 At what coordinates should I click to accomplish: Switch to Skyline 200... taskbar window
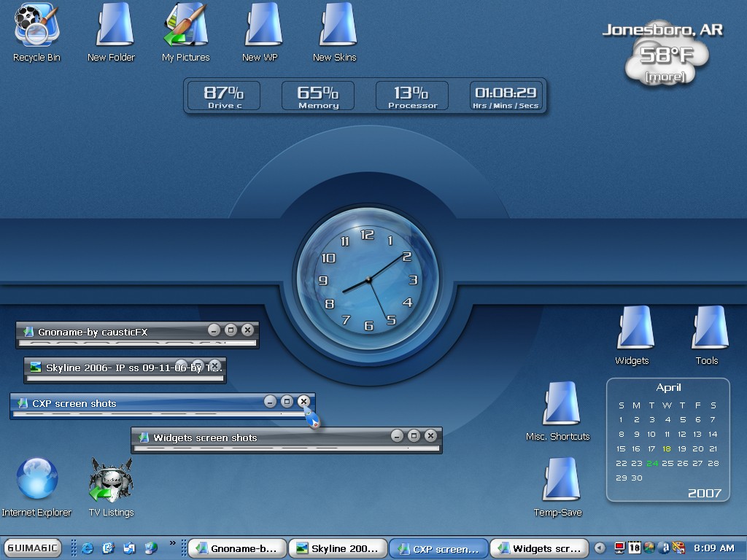337,548
